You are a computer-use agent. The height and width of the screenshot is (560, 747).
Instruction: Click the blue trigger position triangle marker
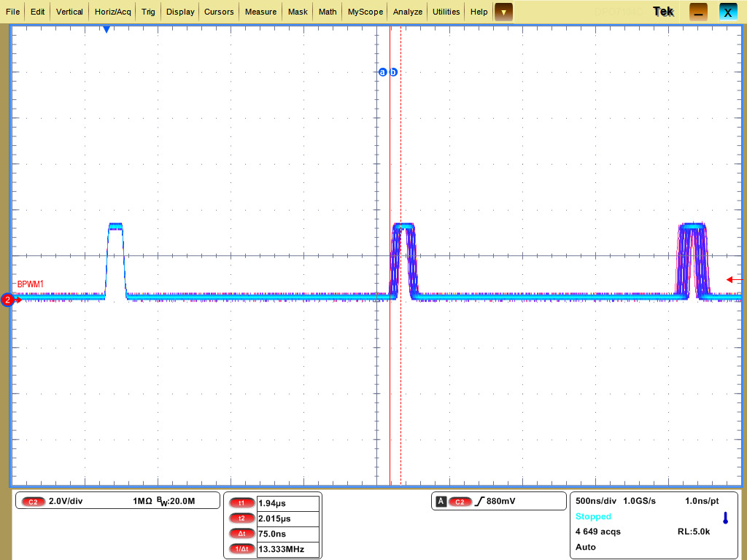[107, 29]
